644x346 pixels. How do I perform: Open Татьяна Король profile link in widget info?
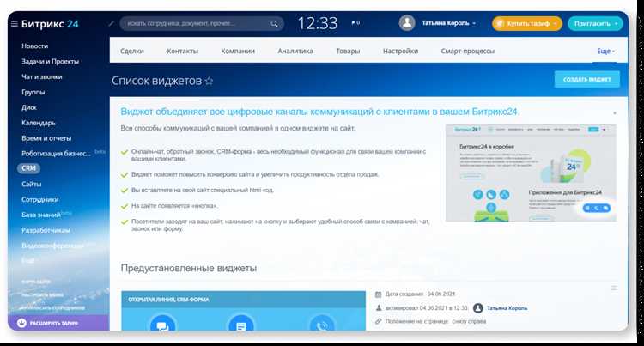point(507,308)
